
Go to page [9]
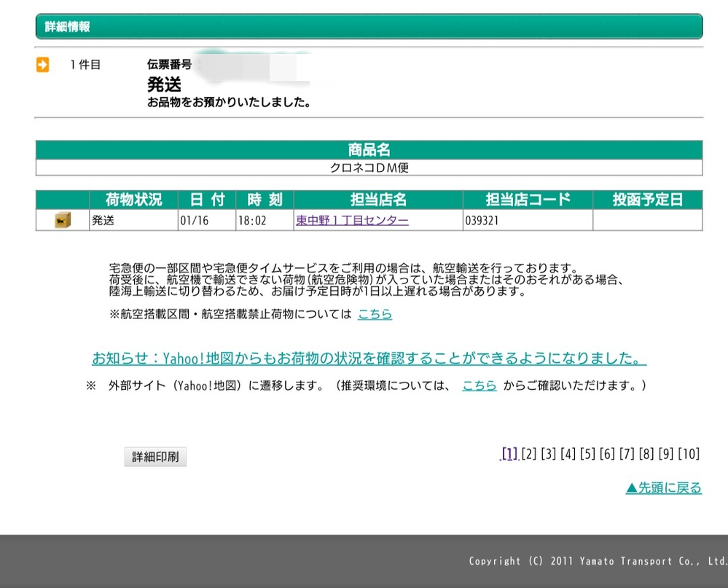point(665,454)
